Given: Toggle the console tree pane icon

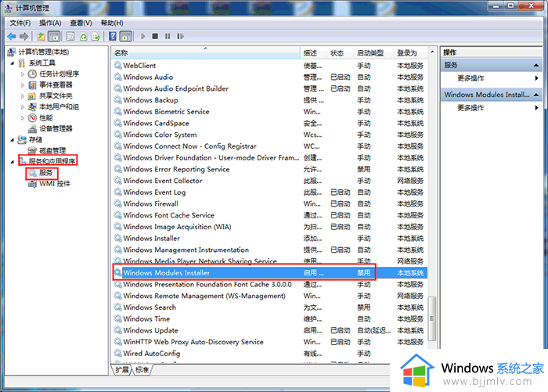Looking at the screenshot, I should point(54,36).
